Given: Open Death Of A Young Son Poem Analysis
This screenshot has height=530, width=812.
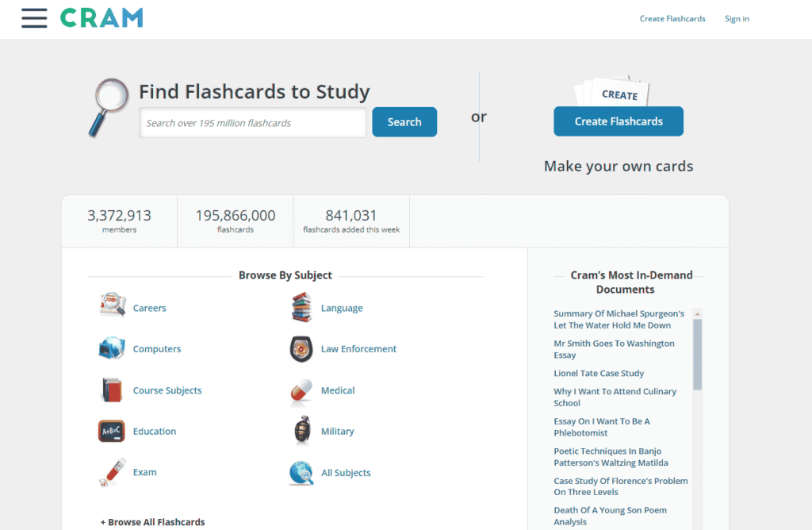Looking at the screenshot, I should point(610,516).
